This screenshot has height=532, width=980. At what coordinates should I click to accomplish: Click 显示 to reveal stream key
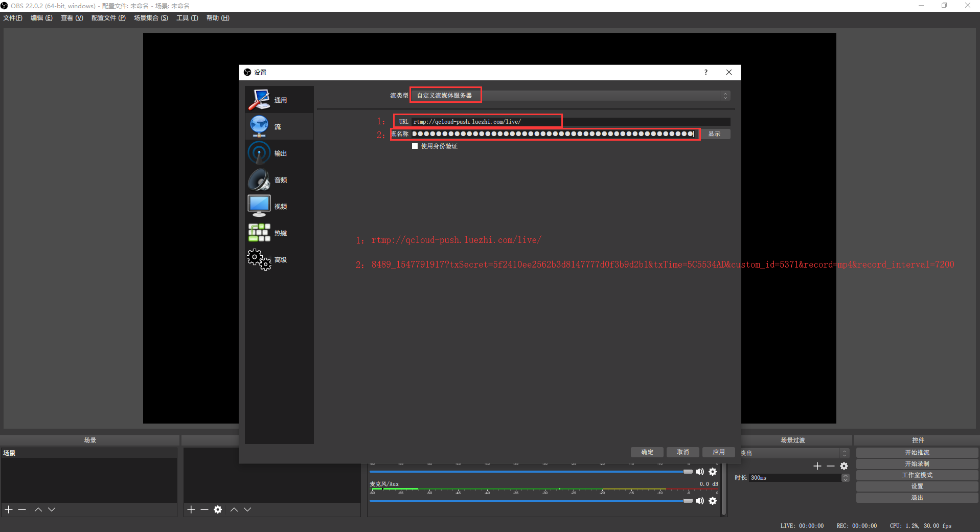point(715,134)
